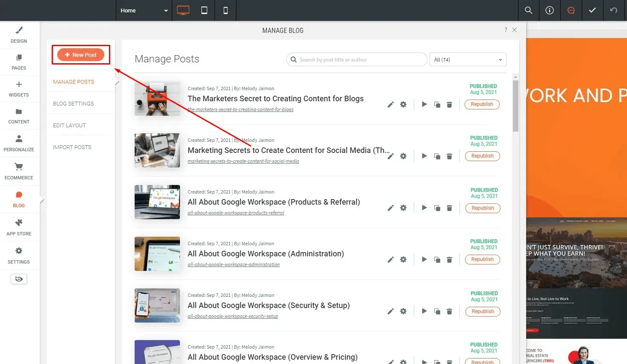
Task: Click the publish checkmark icon in the top bar
Action: 592,10
